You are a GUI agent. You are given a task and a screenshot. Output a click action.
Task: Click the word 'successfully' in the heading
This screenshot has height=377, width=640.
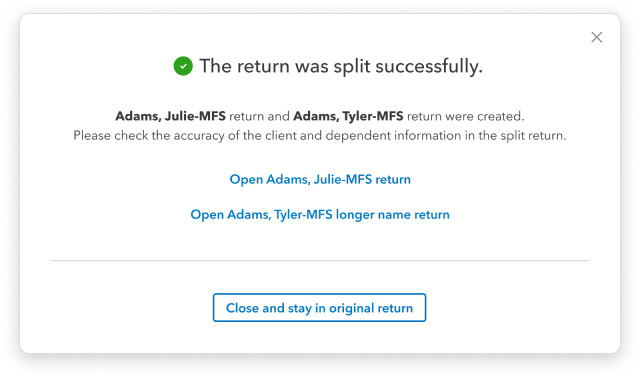point(429,66)
